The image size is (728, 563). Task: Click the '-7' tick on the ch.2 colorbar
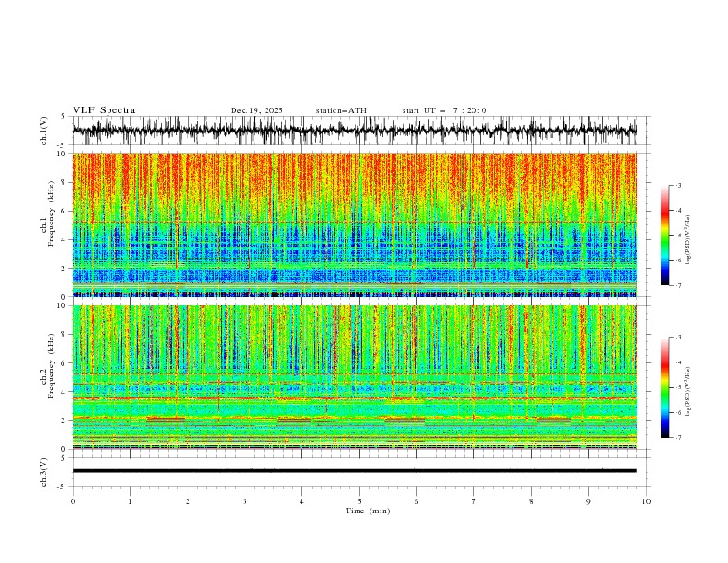tap(678, 438)
